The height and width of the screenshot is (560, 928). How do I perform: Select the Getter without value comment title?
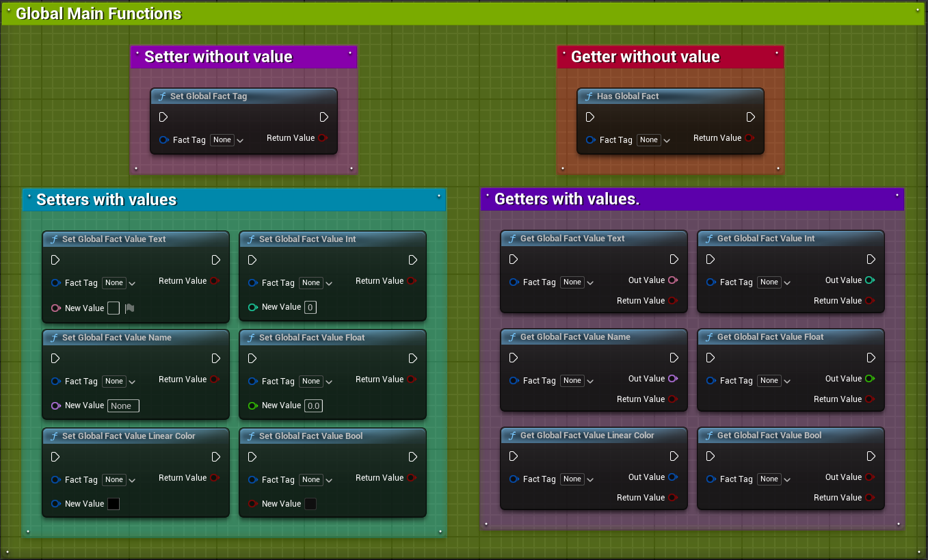tap(645, 57)
